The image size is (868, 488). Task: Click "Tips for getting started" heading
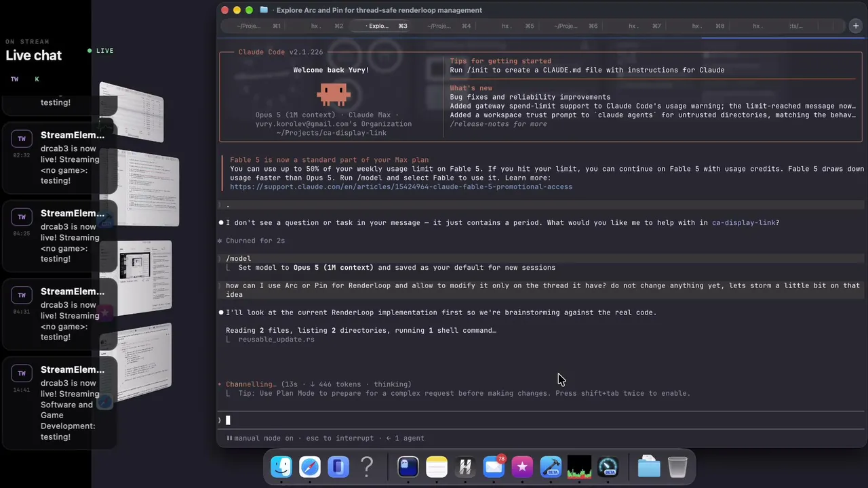click(x=500, y=61)
